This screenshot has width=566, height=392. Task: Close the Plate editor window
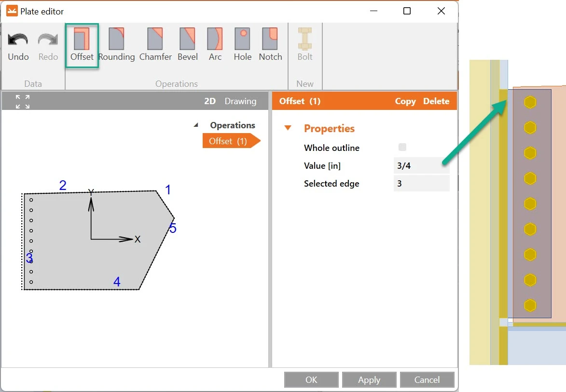441,11
